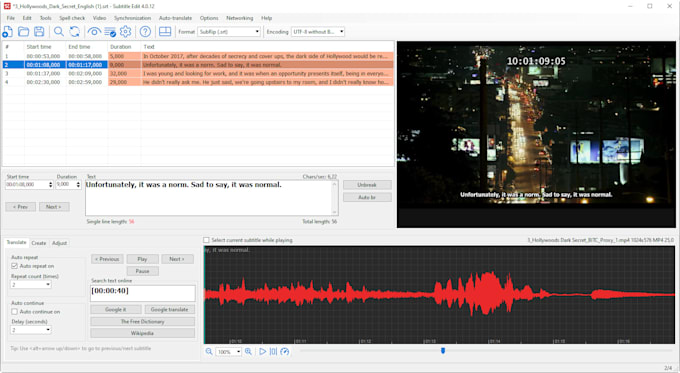This screenshot has width=680, height=373.
Task: Click the Unbreak button
Action: click(x=367, y=185)
